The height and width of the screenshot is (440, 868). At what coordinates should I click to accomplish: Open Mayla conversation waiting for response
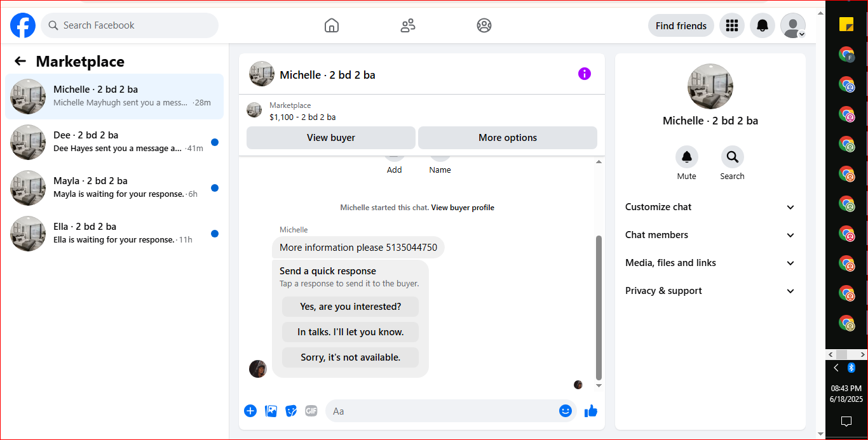click(114, 188)
